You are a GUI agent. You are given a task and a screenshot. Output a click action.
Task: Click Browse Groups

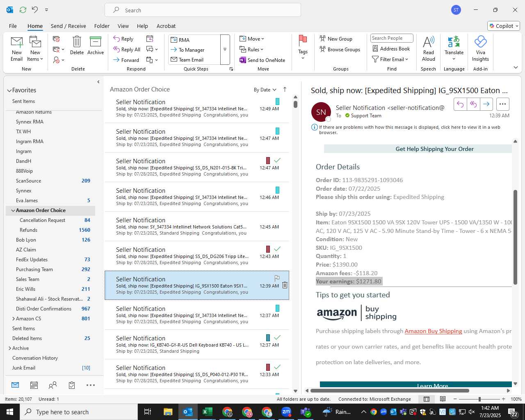point(340,49)
